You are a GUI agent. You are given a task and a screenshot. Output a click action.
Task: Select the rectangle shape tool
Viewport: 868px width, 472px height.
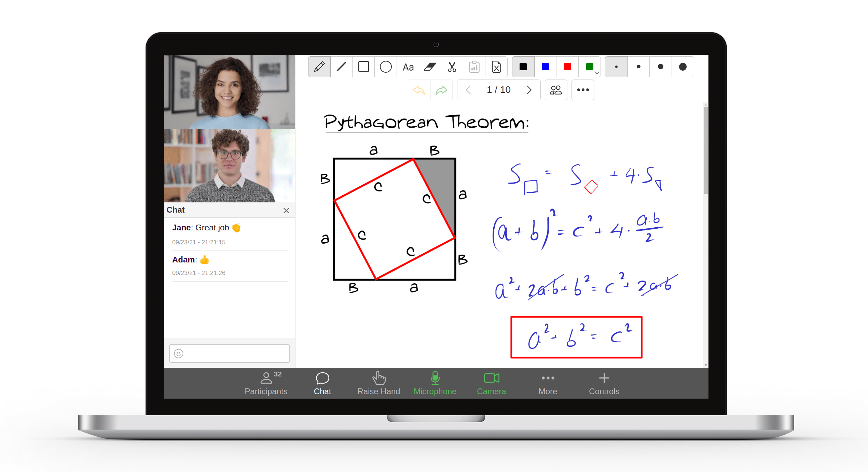point(363,67)
